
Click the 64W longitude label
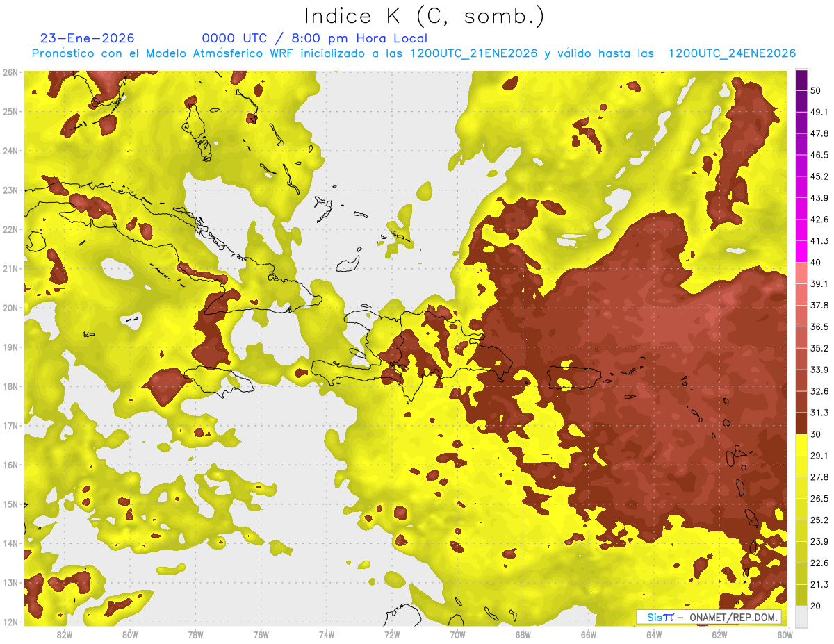point(654,635)
